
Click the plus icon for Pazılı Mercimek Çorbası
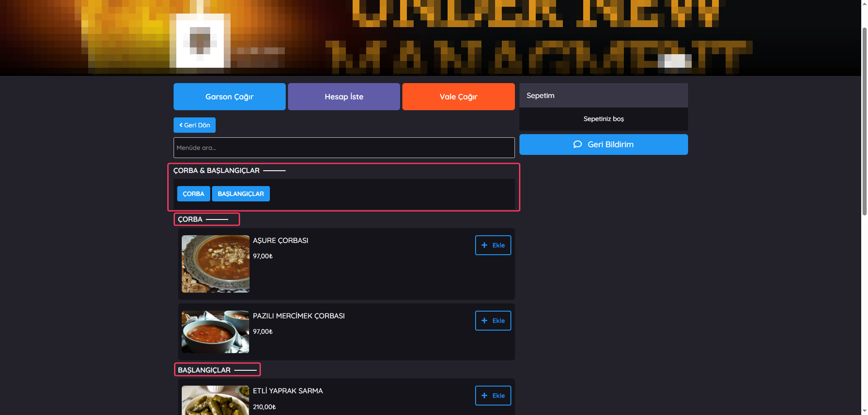[x=484, y=321]
